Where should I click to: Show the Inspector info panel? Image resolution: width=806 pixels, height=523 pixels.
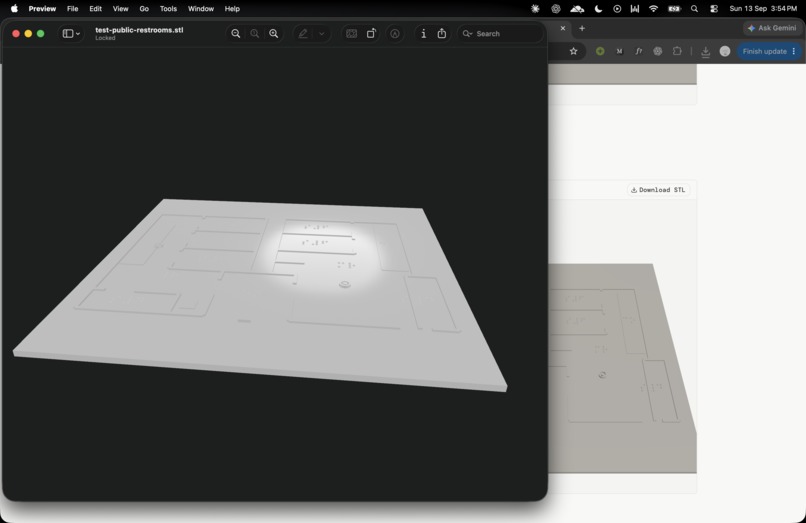[x=424, y=33]
